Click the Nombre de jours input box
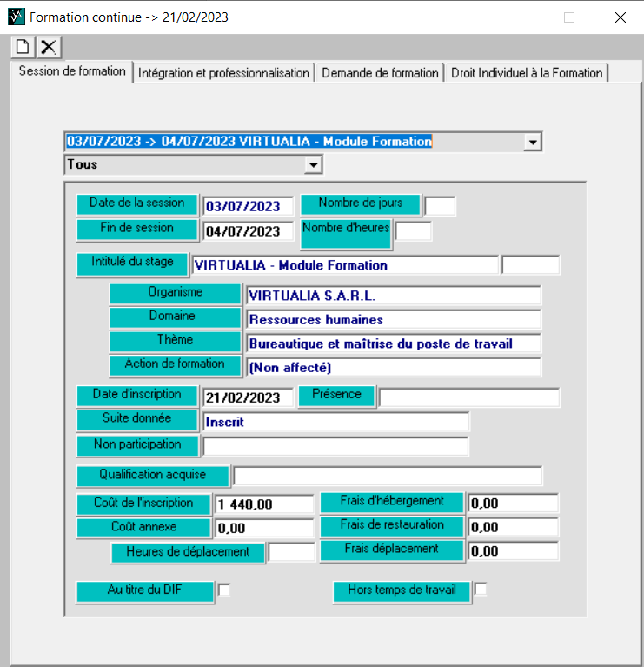The width and height of the screenshot is (644, 667). coord(440,206)
